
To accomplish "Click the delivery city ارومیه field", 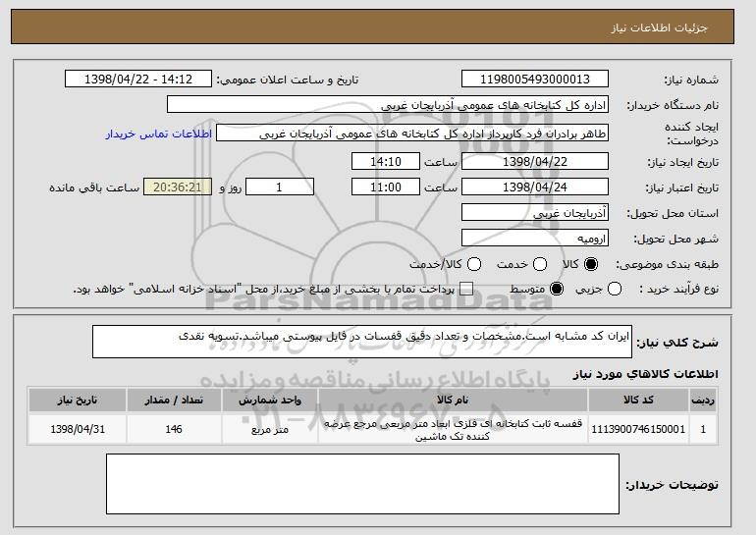I will coord(533,238).
